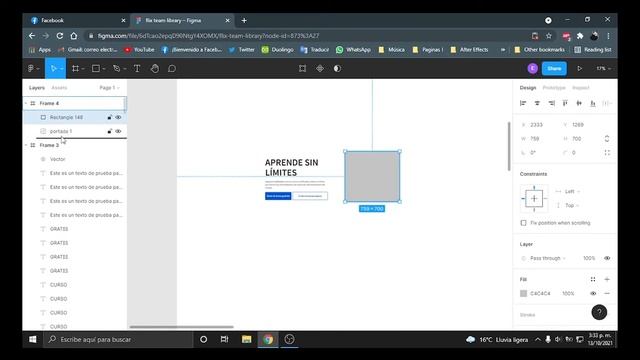Present the prototype with play icon
The height and width of the screenshot is (360, 640).
(579, 69)
